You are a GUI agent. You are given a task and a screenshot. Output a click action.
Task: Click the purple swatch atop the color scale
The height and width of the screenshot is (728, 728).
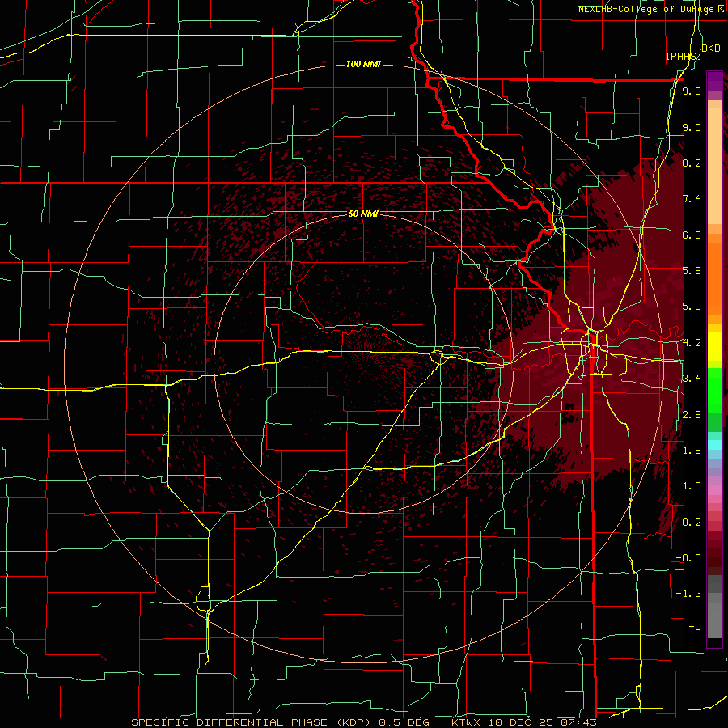pos(714,81)
